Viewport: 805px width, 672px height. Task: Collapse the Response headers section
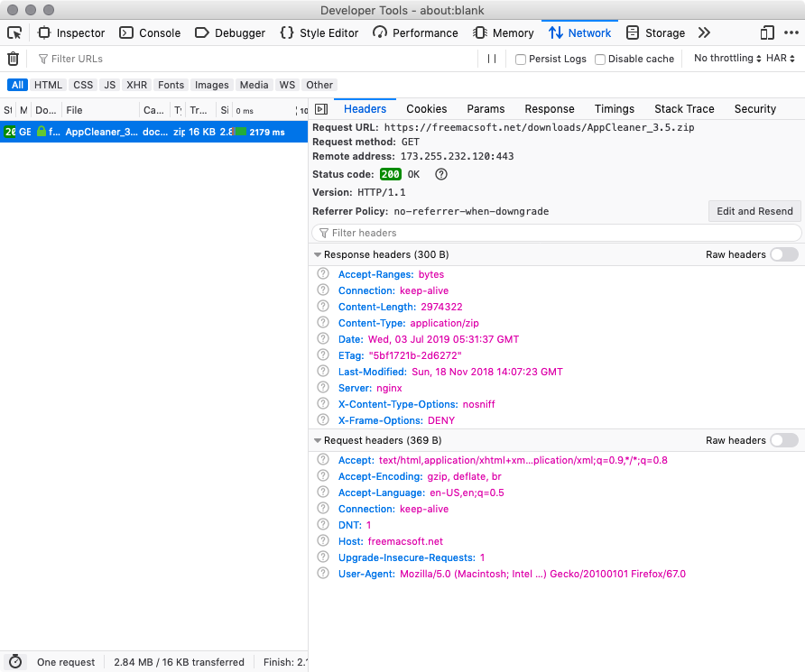pos(318,255)
